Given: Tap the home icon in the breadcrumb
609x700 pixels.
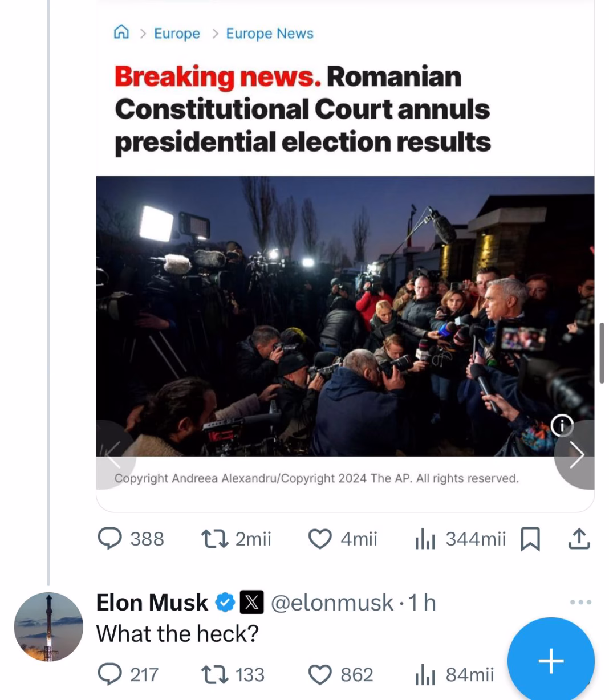Looking at the screenshot, I should point(121,32).
